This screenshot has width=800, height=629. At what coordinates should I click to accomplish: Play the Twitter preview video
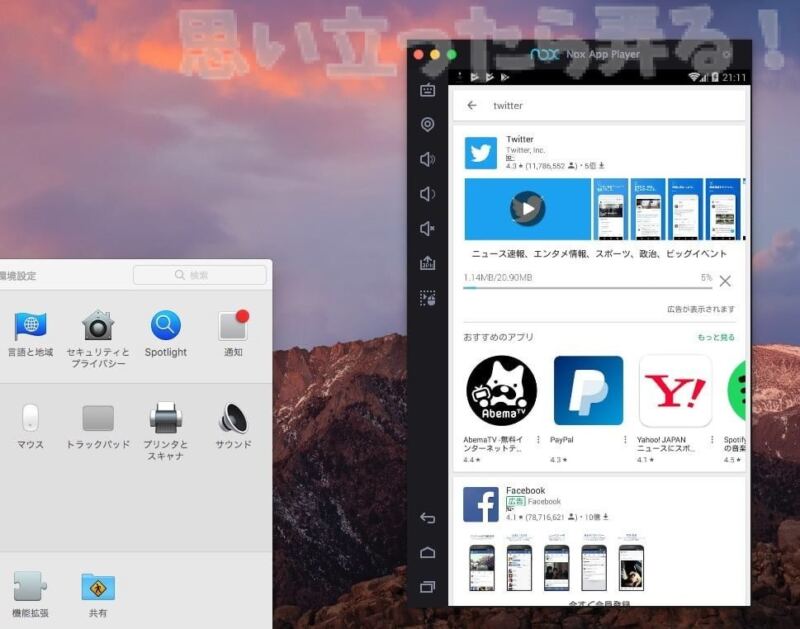click(528, 209)
